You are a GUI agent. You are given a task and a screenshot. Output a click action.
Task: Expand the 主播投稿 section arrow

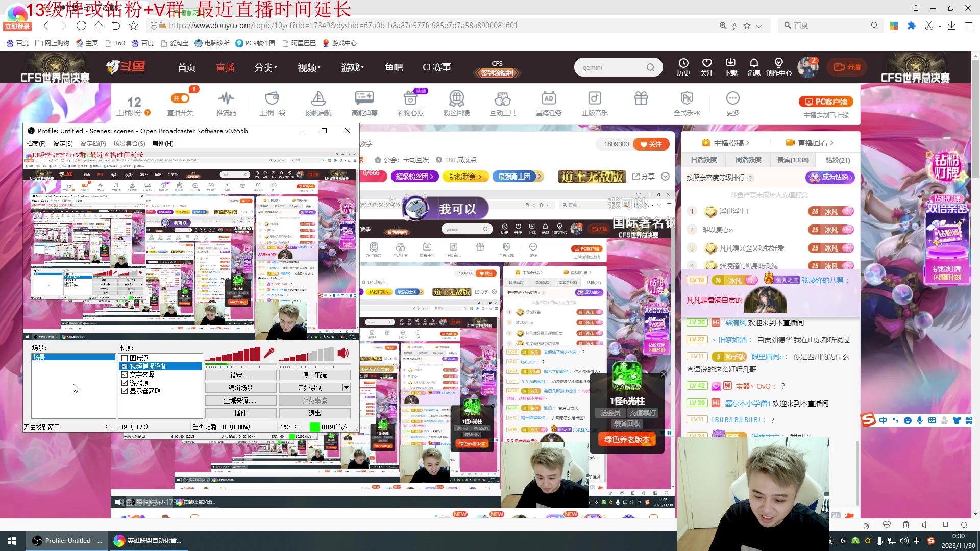[747, 143]
